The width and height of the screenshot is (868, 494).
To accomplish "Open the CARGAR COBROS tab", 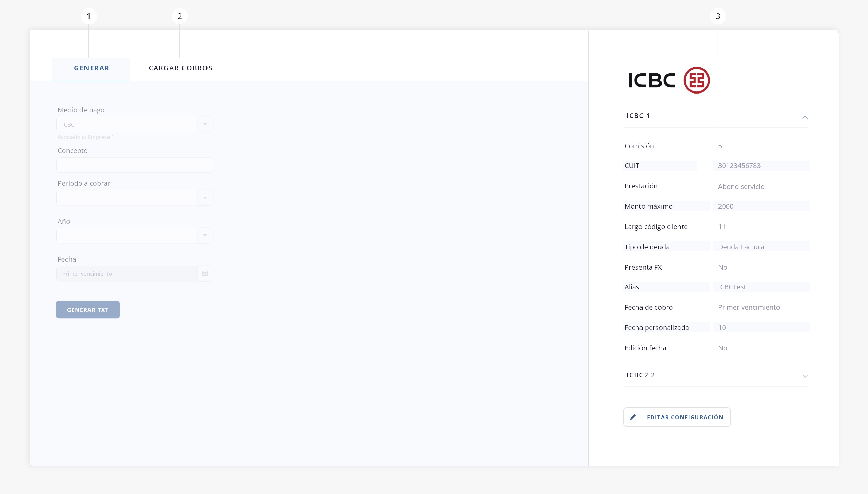I will (180, 68).
